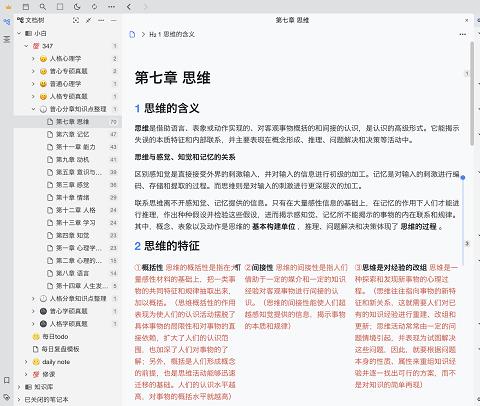The height and width of the screenshot is (406, 480).
Task: Open the 每日todo document
Action: tap(55, 337)
